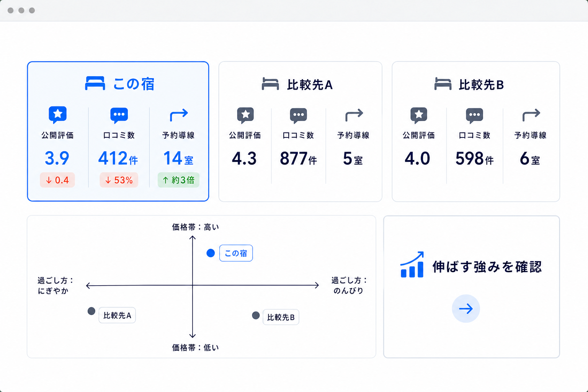Open strengths with the round arrow button
The image size is (588, 392).
(466, 309)
